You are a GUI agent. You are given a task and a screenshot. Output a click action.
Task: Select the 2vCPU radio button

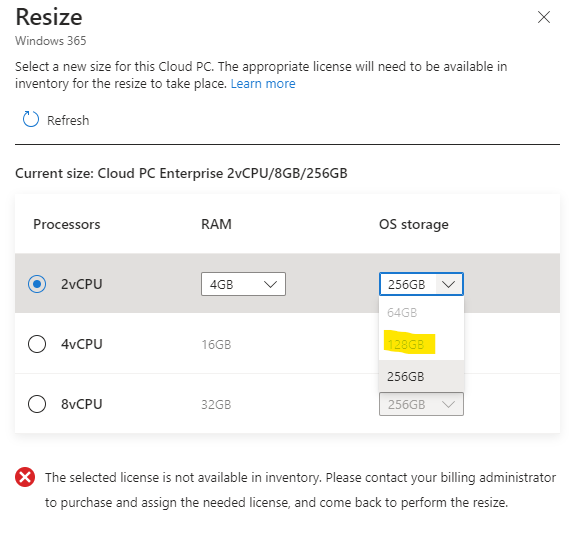coord(37,284)
